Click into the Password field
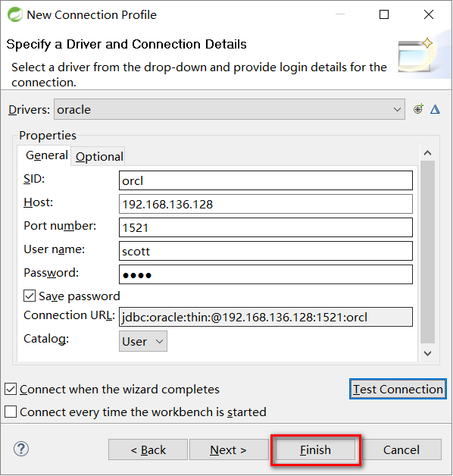Viewport: 453px width, 476px height. (x=266, y=274)
